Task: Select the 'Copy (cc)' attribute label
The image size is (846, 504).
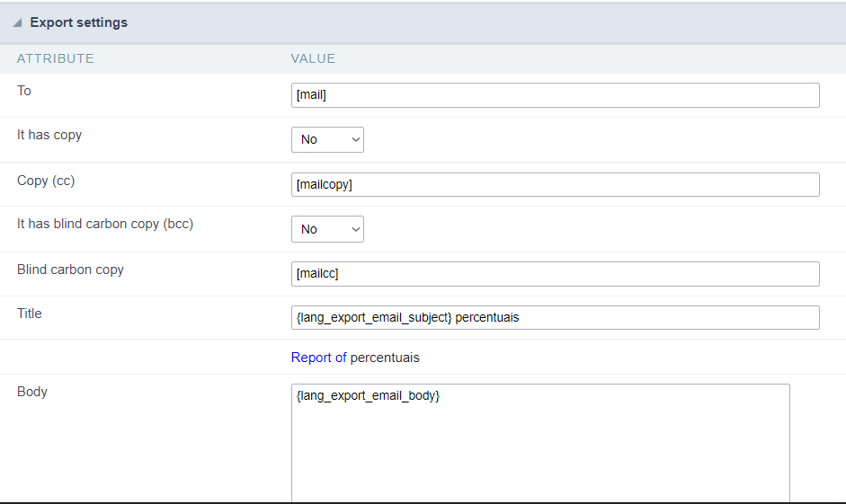Action: tap(46, 181)
